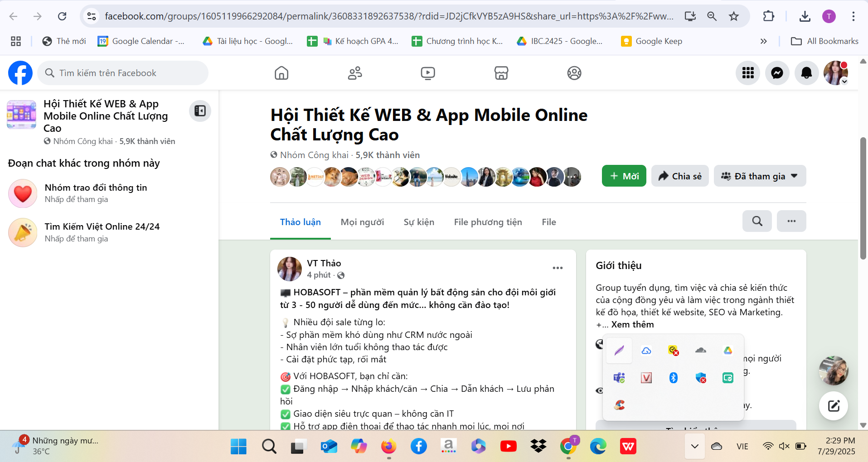
Task: Click Bluetooth icon in system tray popup
Action: tap(674, 378)
